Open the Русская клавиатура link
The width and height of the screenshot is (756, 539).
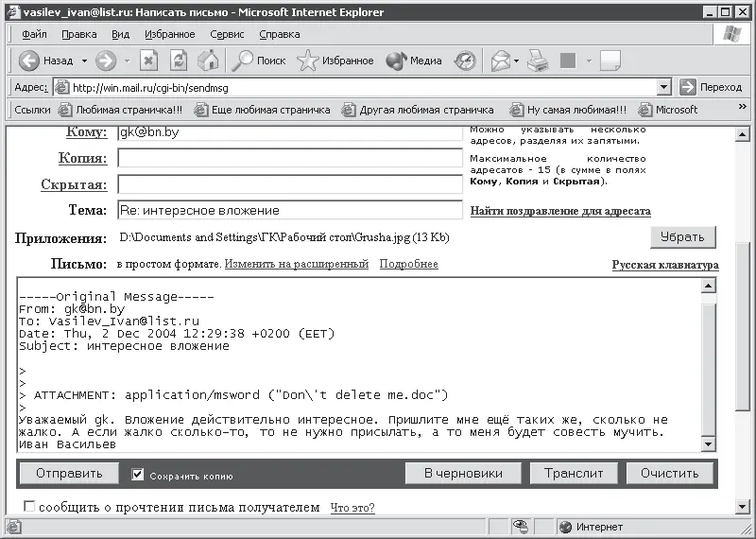(x=665, y=265)
